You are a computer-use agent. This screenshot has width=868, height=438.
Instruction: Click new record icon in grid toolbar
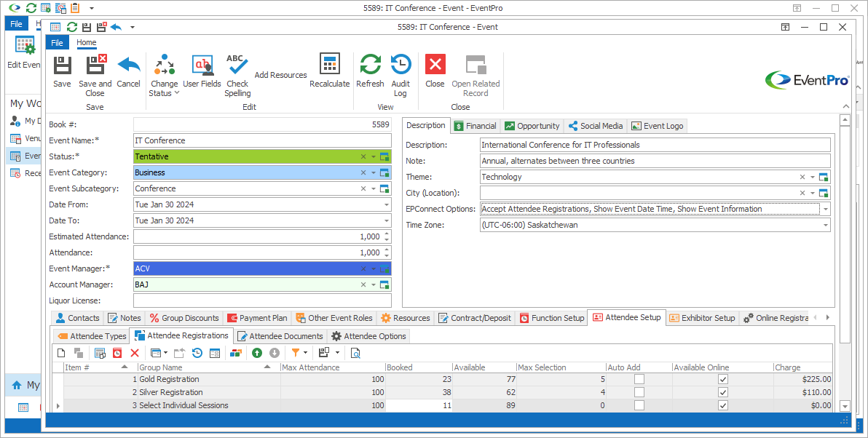point(61,353)
